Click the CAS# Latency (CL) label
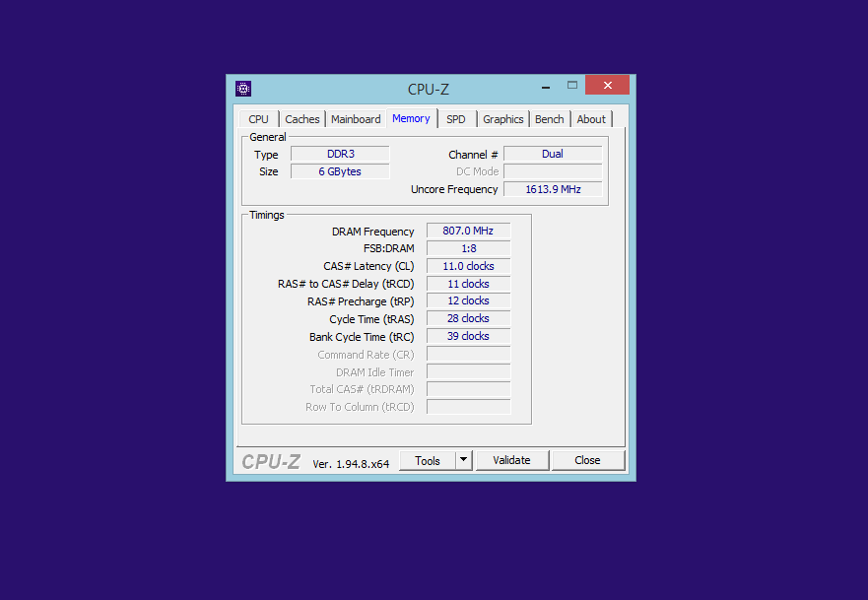Screen dimensions: 868x600 [x=368, y=266]
